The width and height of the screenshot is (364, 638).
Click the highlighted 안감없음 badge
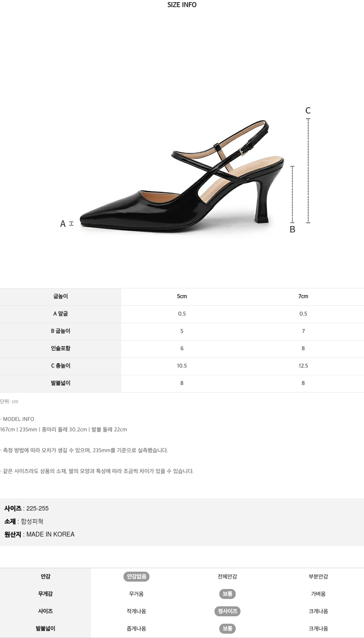pos(136,576)
